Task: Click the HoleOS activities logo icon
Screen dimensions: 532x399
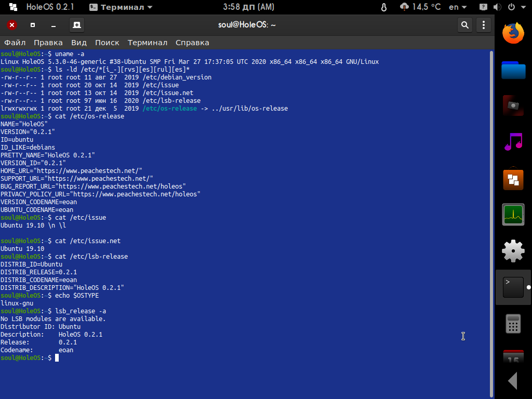Action: (13, 7)
